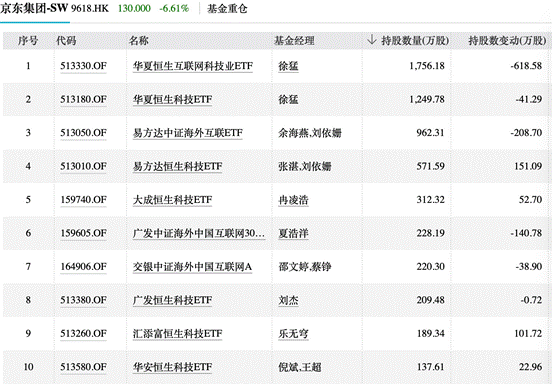
Task: Open 华安恒生科技ETF fund link
Action: click(x=172, y=367)
